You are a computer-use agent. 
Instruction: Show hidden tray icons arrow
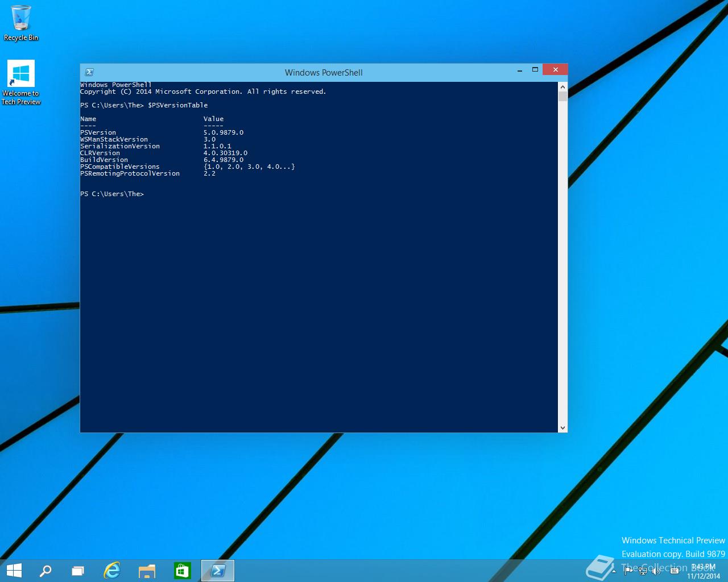pos(614,571)
